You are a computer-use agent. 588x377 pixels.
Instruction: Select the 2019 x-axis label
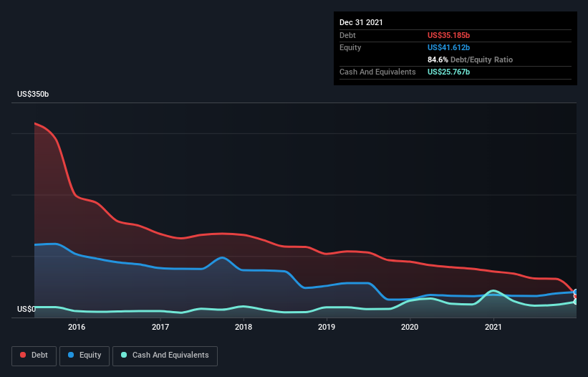327,327
